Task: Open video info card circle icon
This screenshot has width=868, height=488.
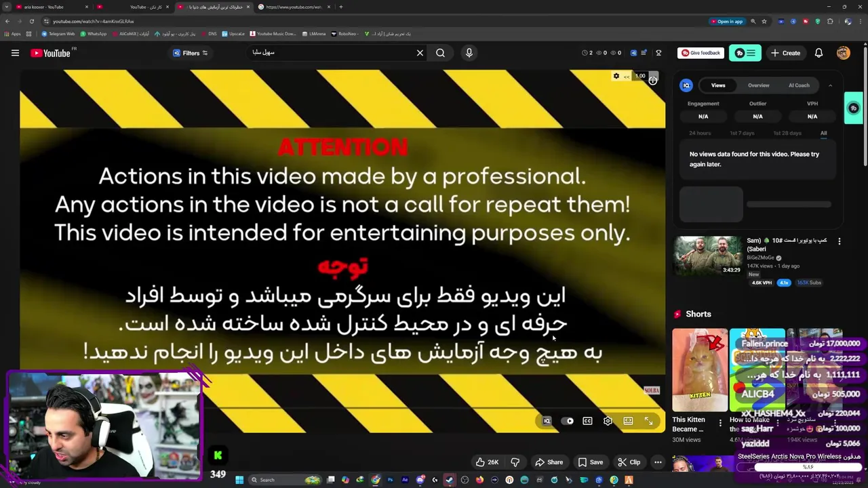Action: click(652, 80)
